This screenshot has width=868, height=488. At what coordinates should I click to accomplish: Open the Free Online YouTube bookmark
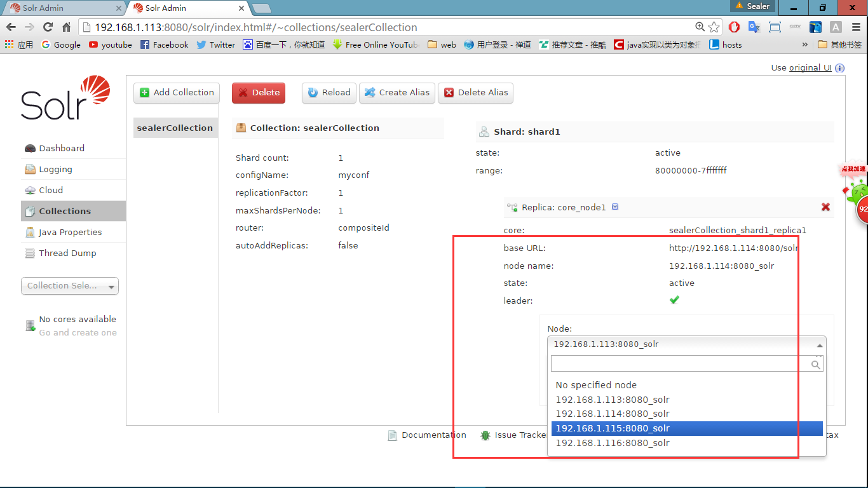[x=376, y=45]
